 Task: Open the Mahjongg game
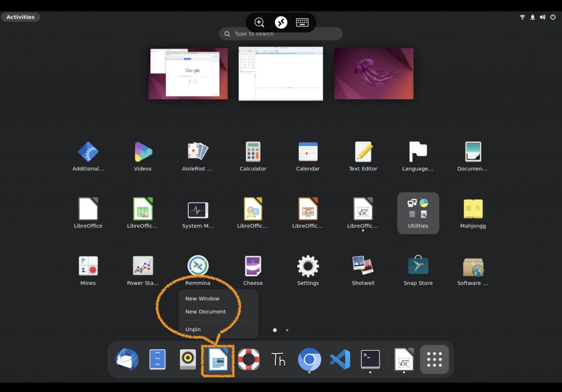click(x=473, y=209)
